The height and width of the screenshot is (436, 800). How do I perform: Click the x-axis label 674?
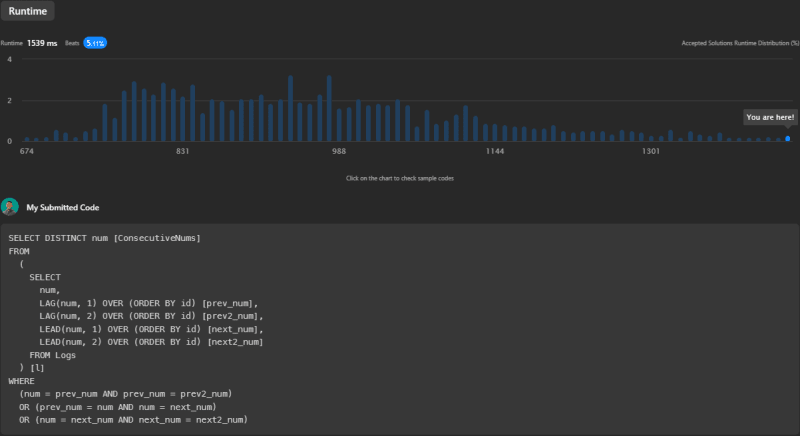pos(27,151)
